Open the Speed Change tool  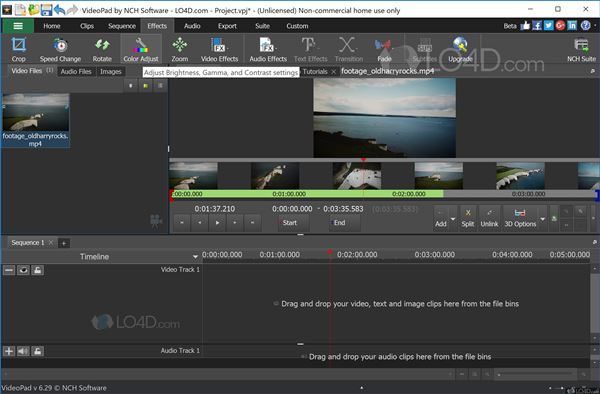pyautogui.click(x=60, y=49)
